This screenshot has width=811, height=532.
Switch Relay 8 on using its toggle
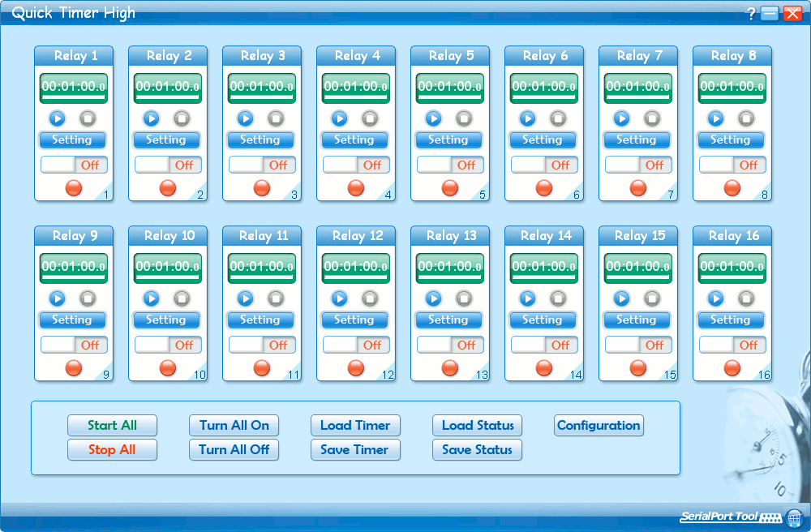732,165
